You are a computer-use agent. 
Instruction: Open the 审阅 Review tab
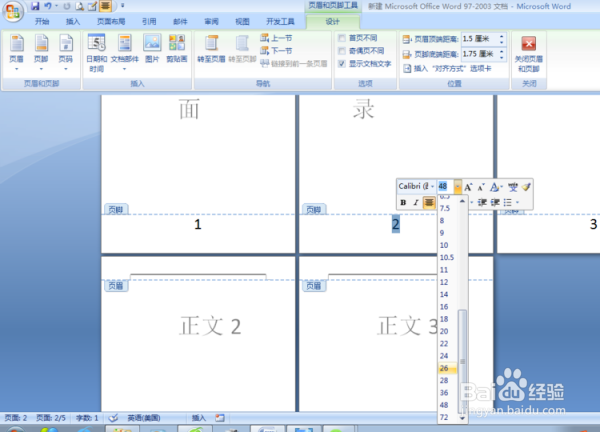pyautogui.click(x=211, y=21)
